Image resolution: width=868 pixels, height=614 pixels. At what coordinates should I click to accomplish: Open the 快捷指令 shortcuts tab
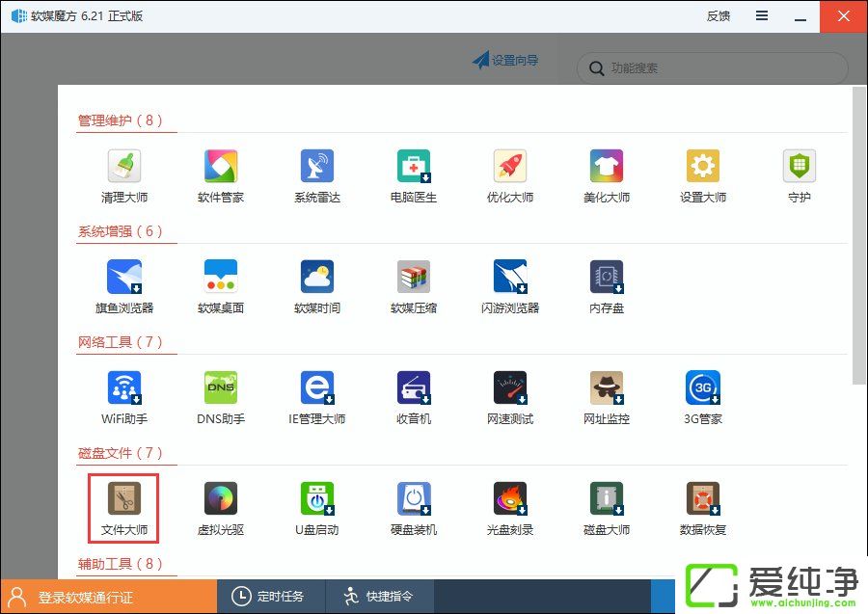click(x=379, y=597)
